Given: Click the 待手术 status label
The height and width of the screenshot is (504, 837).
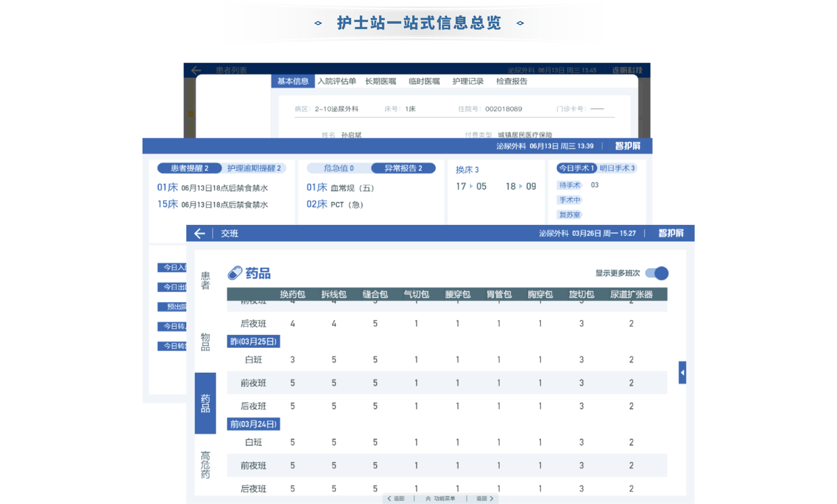Looking at the screenshot, I should (569, 185).
